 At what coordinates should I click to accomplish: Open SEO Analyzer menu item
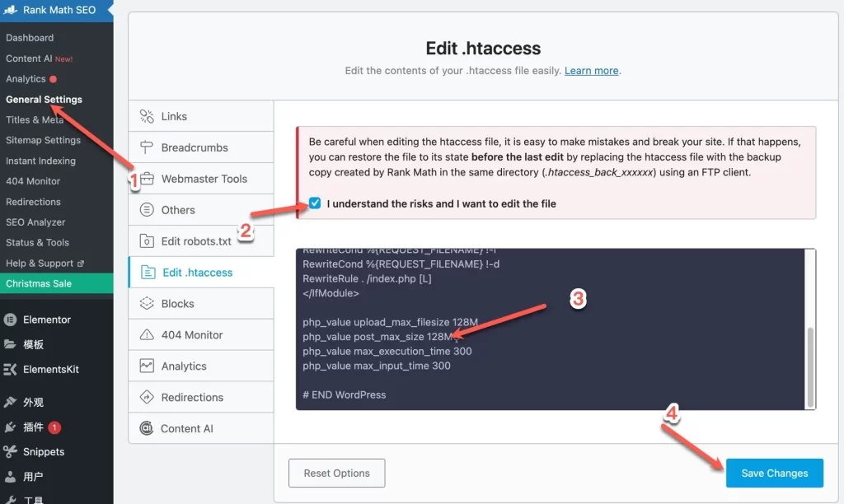pyautogui.click(x=35, y=222)
